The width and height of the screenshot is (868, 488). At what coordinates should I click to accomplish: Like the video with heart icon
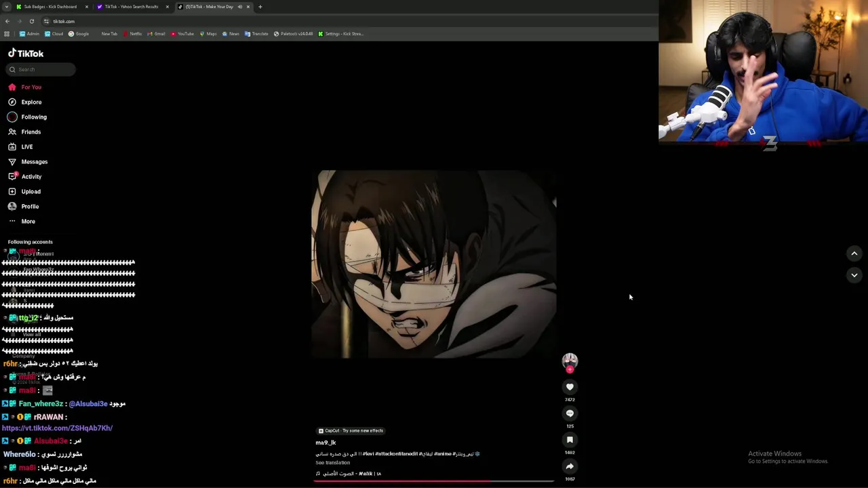tap(570, 387)
